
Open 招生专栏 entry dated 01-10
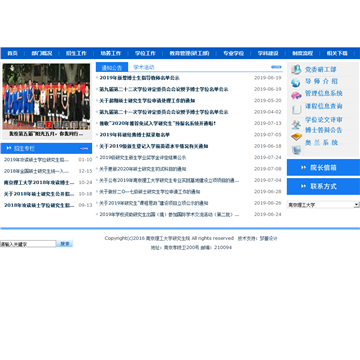point(36,160)
